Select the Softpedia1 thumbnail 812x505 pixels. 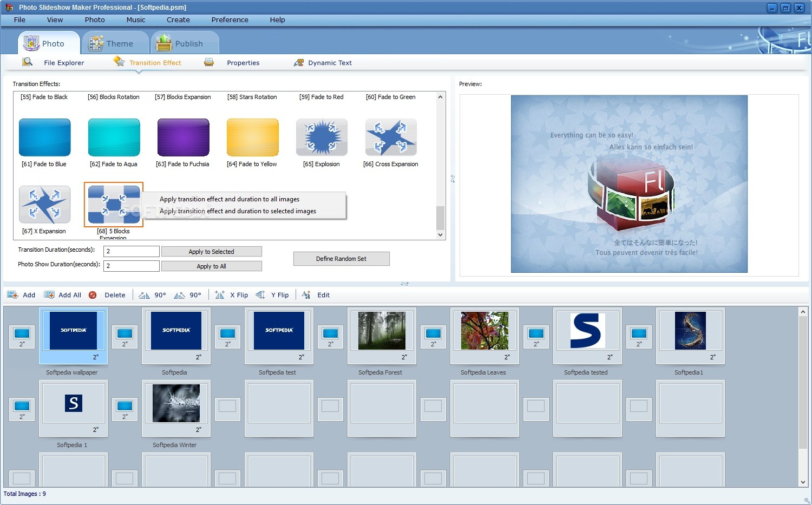(690, 336)
